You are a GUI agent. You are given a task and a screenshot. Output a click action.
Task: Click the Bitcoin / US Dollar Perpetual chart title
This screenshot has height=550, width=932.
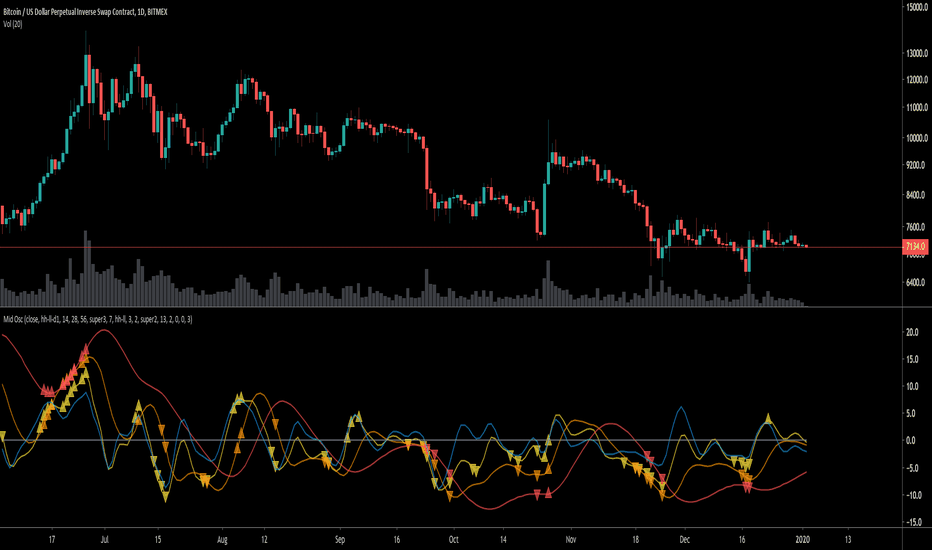[x=85, y=12]
